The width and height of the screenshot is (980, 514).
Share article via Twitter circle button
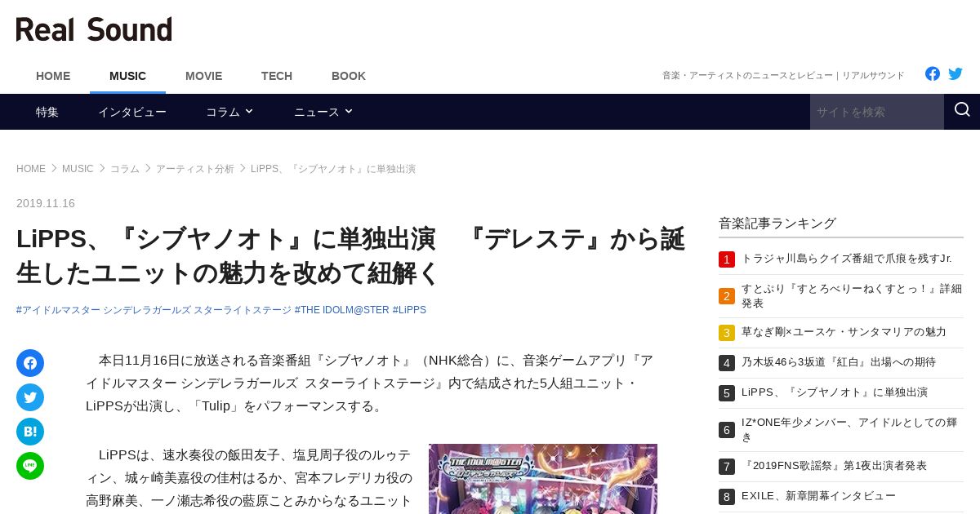click(30, 397)
